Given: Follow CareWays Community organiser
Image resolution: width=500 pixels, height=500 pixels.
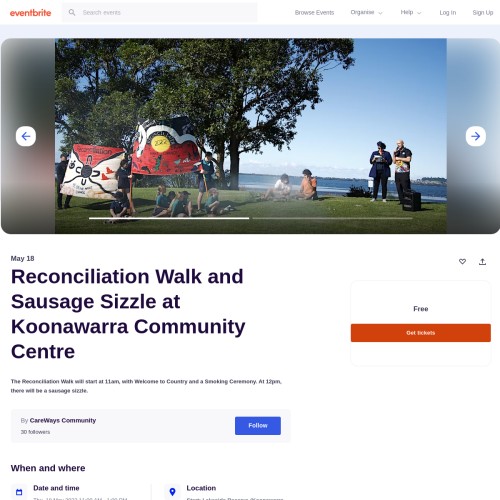Looking at the screenshot, I should click(x=258, y=426).
